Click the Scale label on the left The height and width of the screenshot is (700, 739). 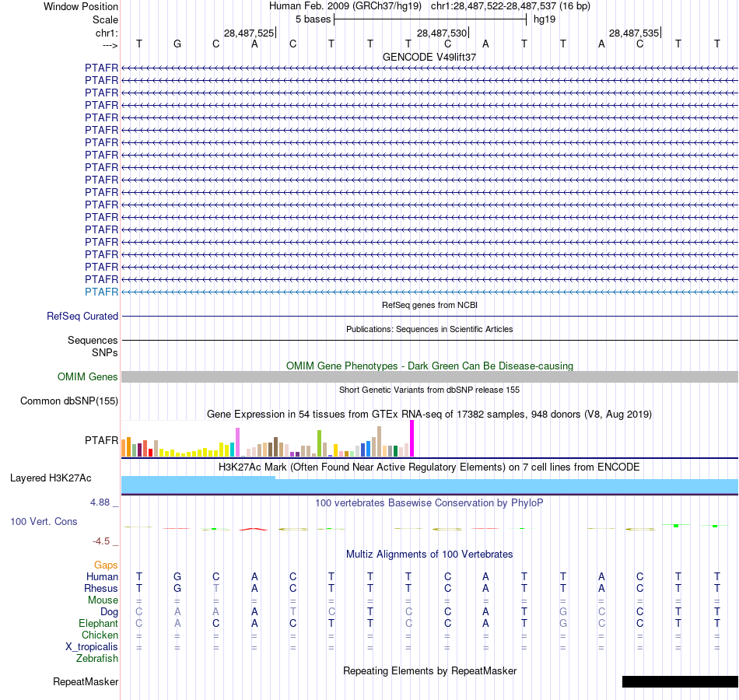click(x=105, y=19)
